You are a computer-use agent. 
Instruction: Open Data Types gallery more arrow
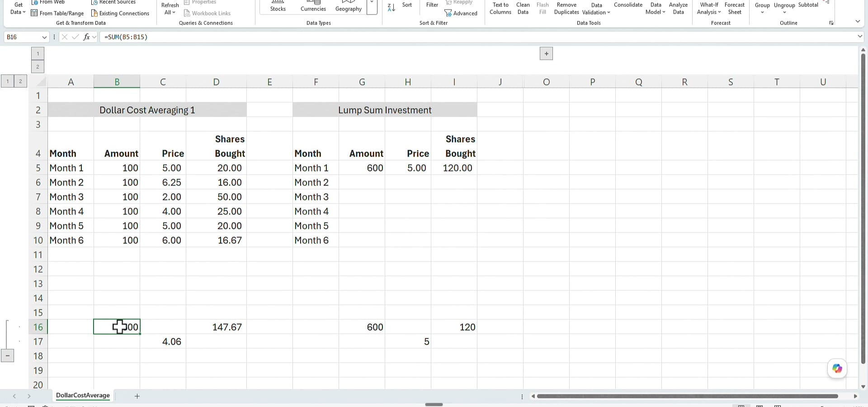372,6
